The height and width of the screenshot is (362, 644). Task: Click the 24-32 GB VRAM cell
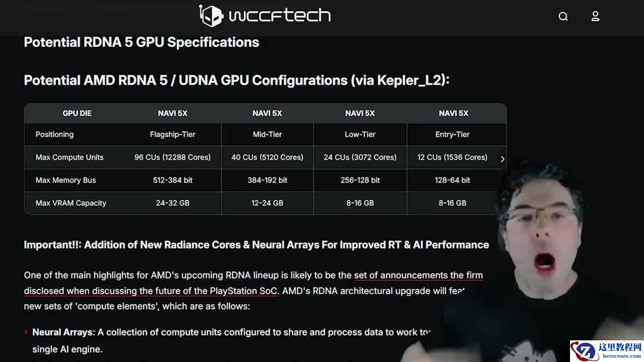(173, 203)
